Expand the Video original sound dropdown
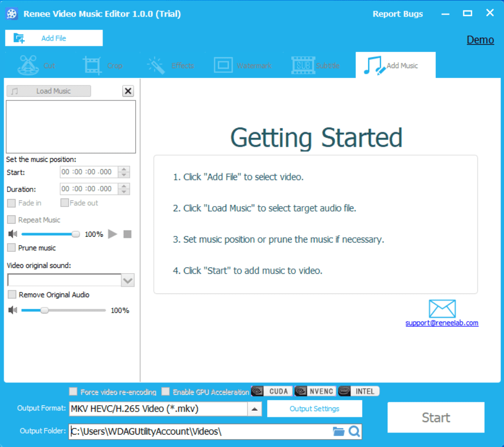504x447 pixels. [x=127, y=280]
